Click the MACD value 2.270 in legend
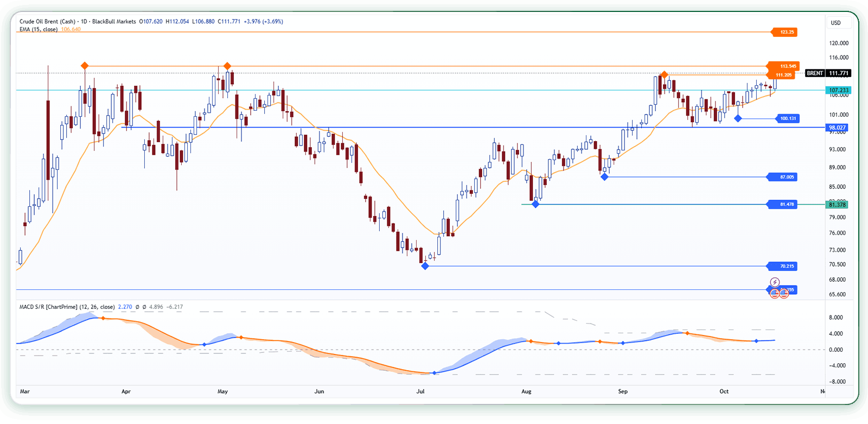This screenshot has width=868, height=424. pyautogui.click(x=125, y=307)
